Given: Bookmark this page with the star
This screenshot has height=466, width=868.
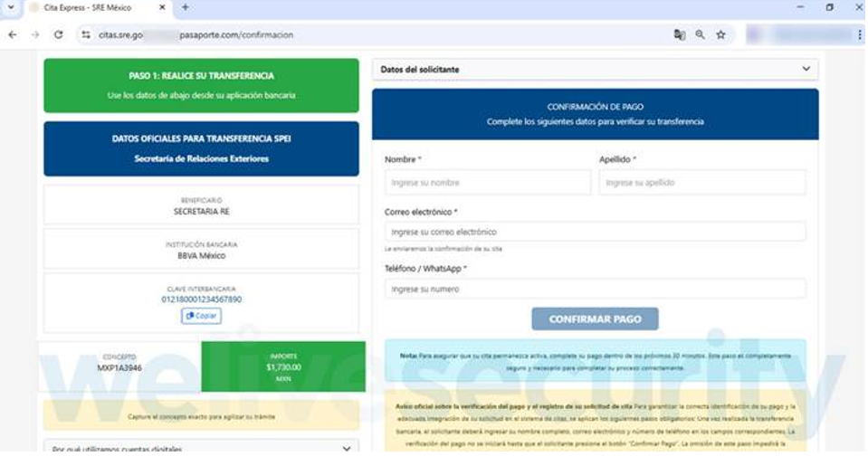Looking at the screenshot, I should coord(721,34).
